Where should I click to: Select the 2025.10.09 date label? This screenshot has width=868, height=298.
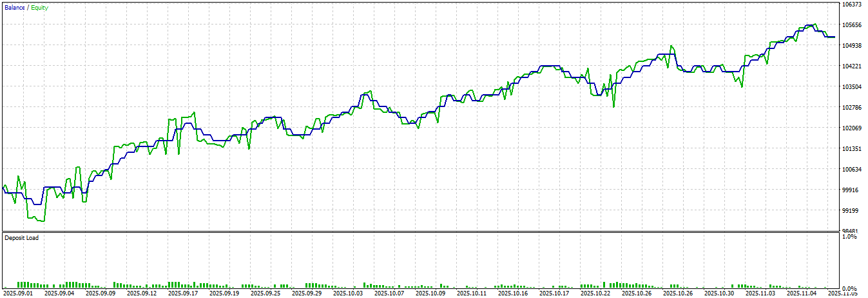tap(430, 293)
